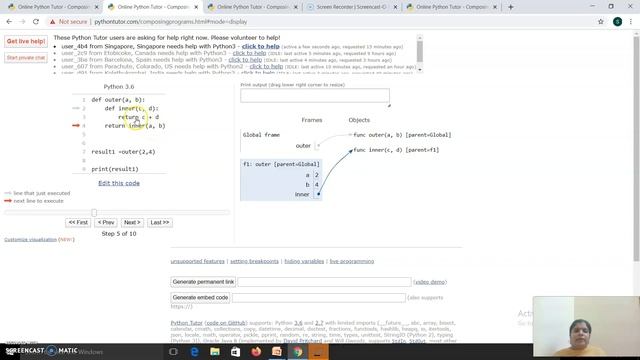Bookmark this page with star icon
Screen dimensions: 640x360
[601, 22]
